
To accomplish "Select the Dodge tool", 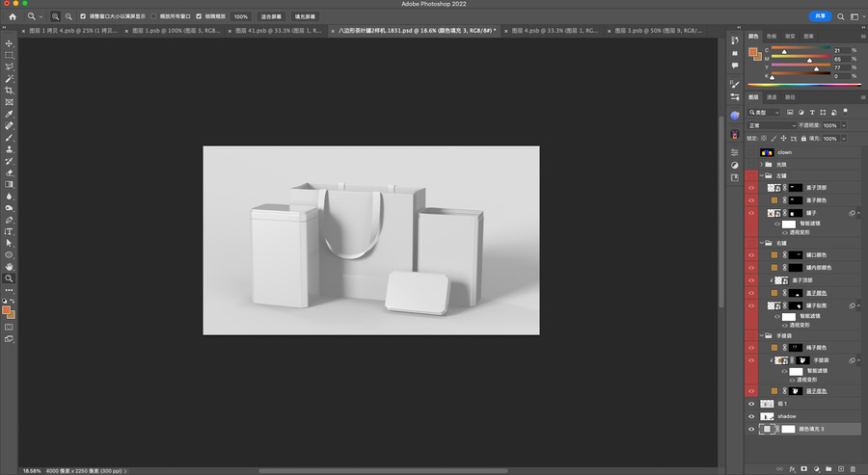I will click(x=9, y=208).
